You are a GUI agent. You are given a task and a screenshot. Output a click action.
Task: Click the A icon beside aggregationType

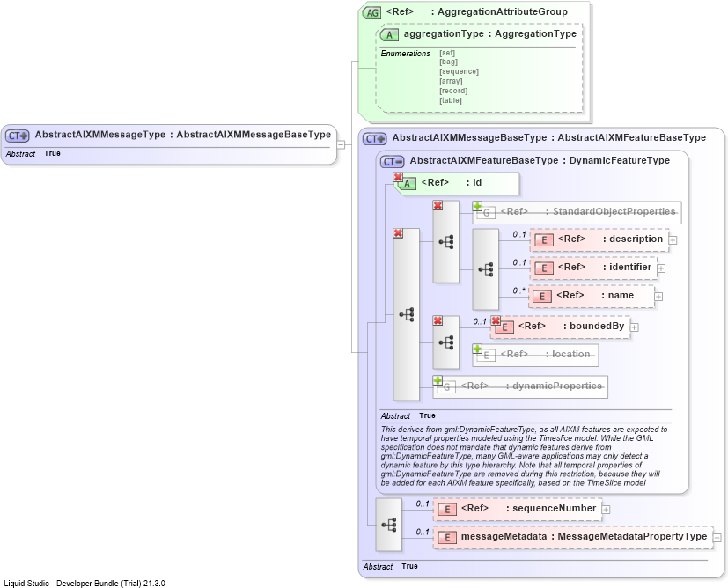(x=389, y=35)
